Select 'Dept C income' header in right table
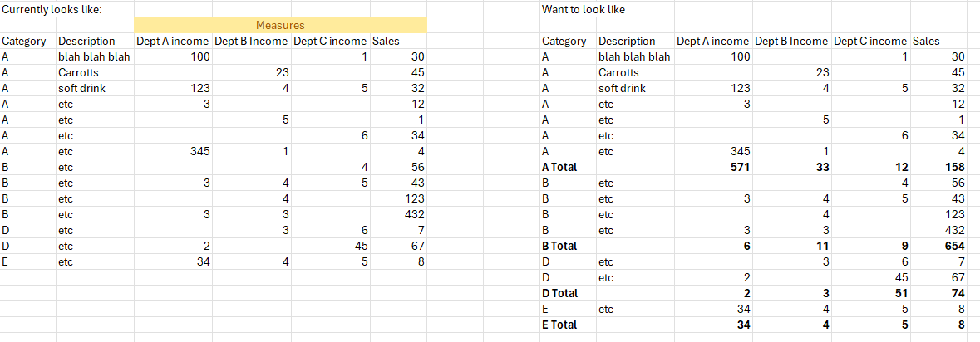Image resolution: width=980 pixels, height=342 pixels. (x=869, y=42)
